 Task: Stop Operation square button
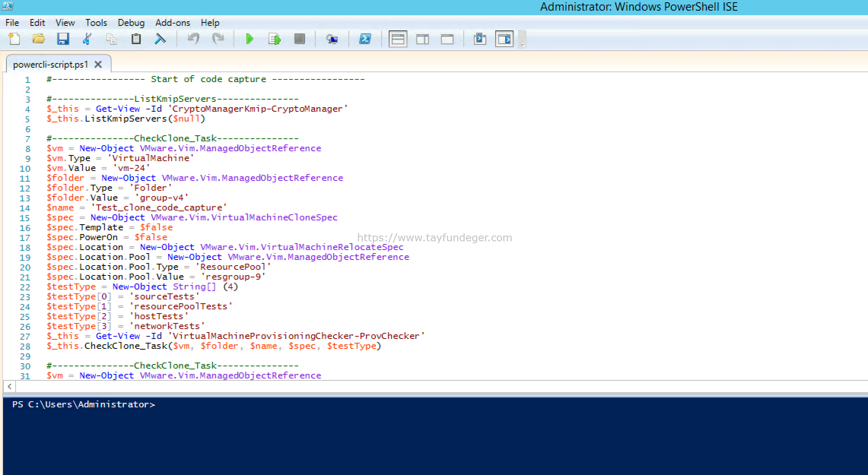tap(299, 39)
